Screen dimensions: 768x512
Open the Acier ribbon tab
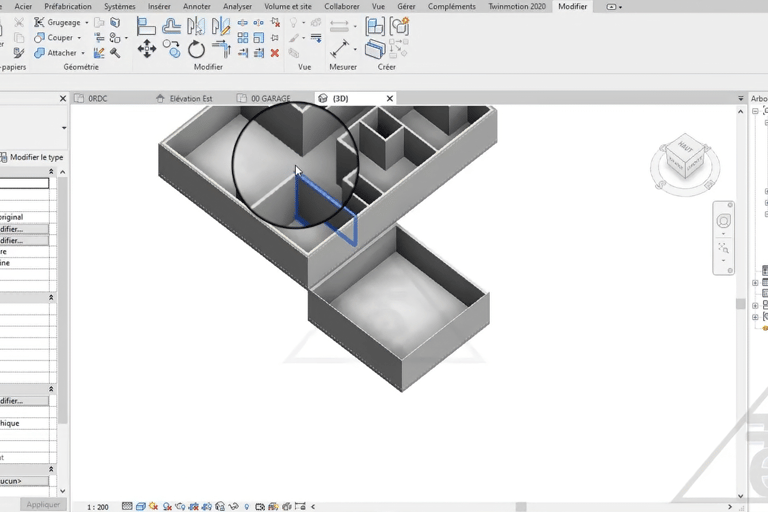pos(23,6)
